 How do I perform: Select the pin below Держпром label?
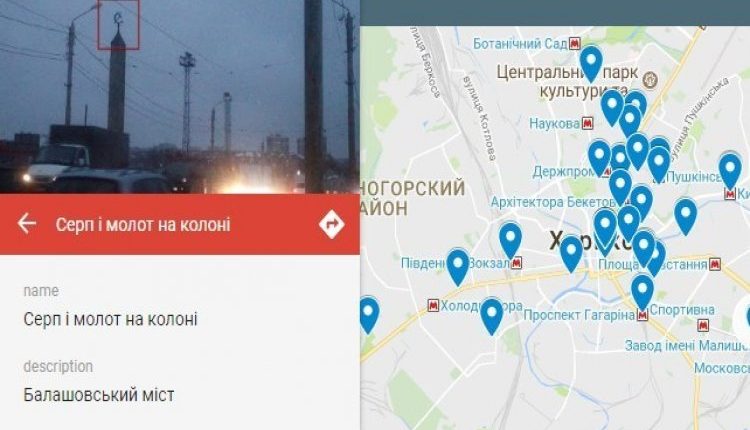point(620,188)
